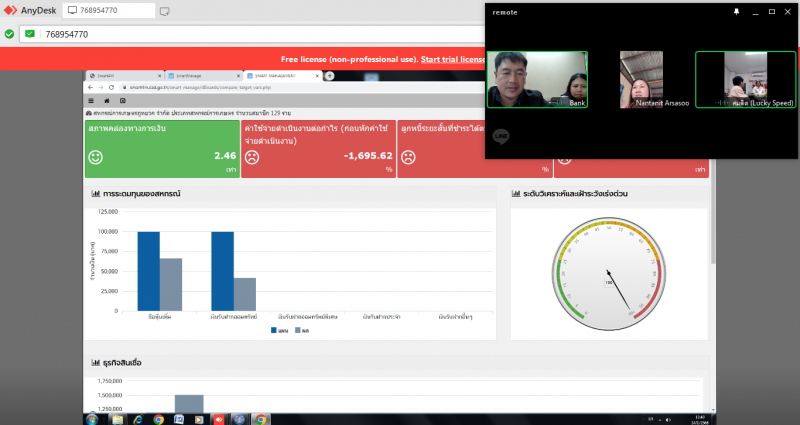Go forward in the remote Chrome browser
Screen dimensions: 800x425
[x=101, y=87]
